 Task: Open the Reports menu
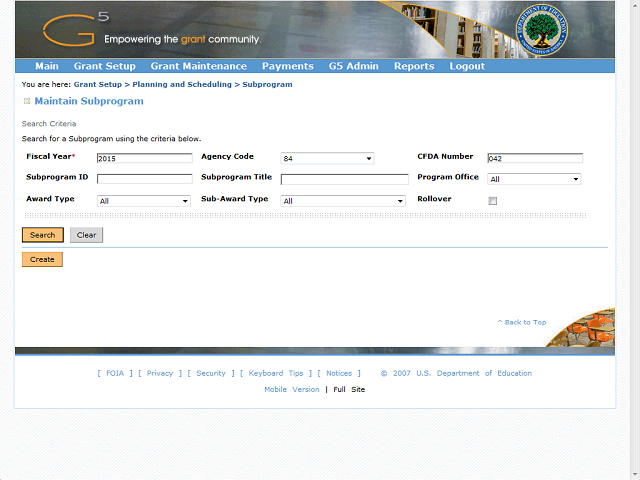414,66
